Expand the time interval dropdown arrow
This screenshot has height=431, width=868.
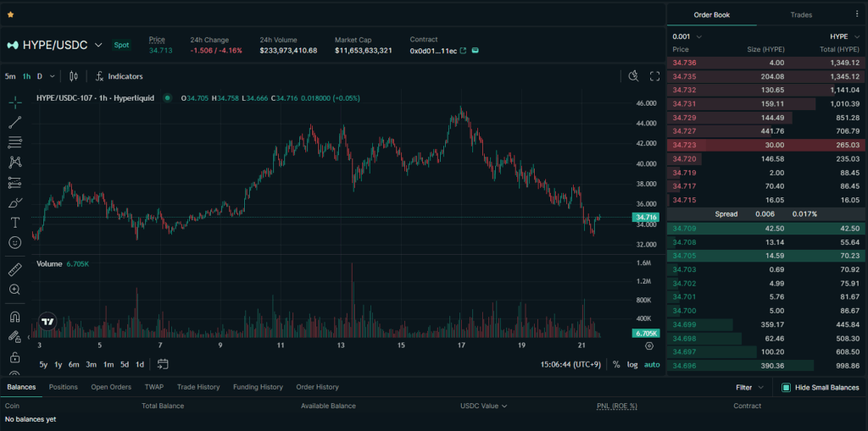pos(52,76)
